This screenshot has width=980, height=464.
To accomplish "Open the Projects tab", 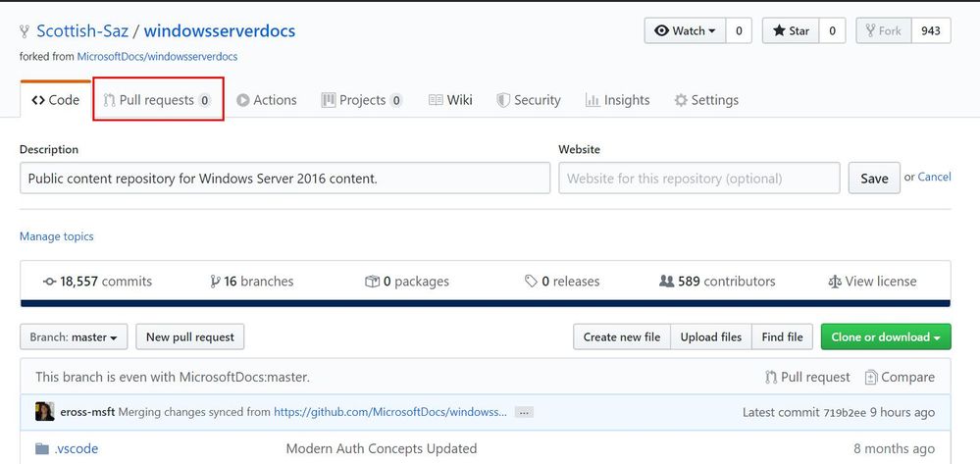I will click(361, 100).
